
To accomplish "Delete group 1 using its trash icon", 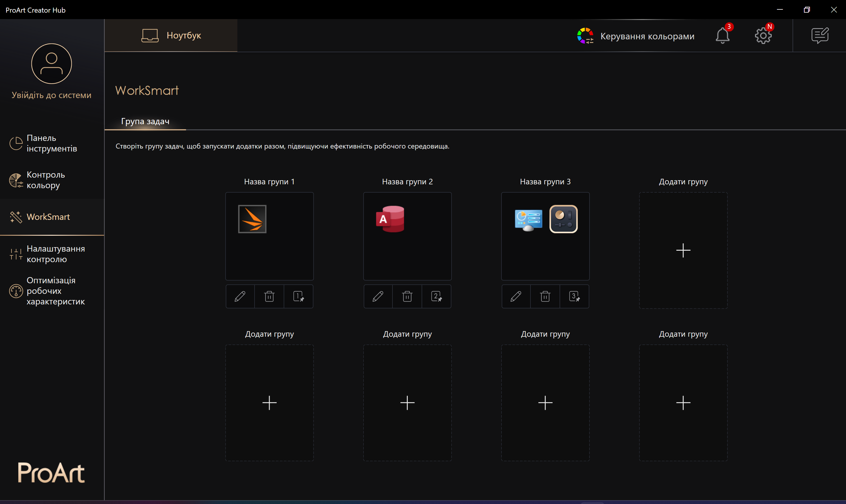I will [x=269, y=296].
